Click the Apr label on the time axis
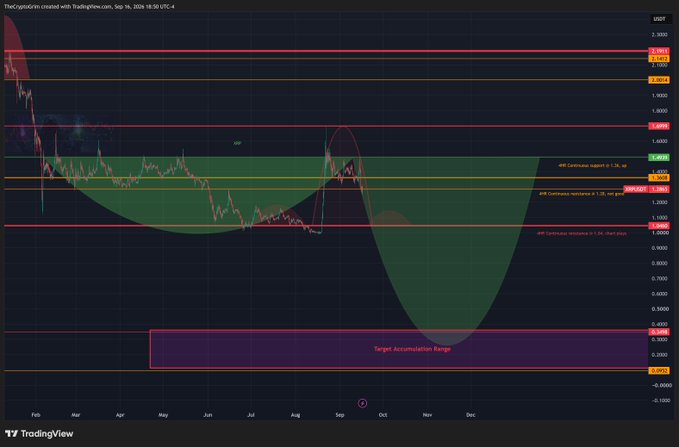 [x=120, y=415]
